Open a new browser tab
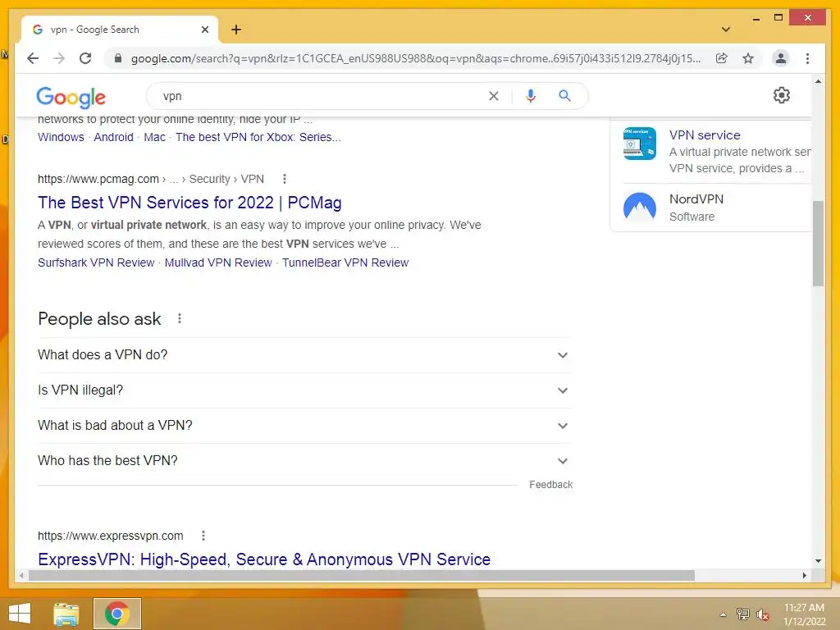 [x=236, y=30]
